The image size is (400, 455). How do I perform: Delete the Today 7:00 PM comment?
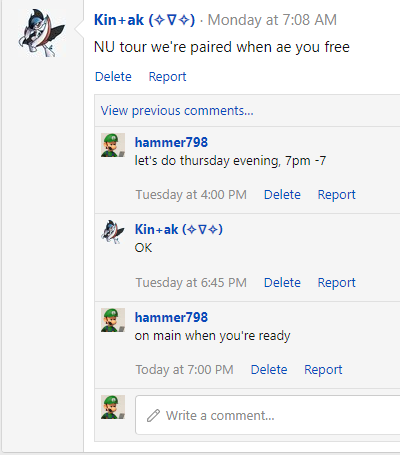pos(269,369)
